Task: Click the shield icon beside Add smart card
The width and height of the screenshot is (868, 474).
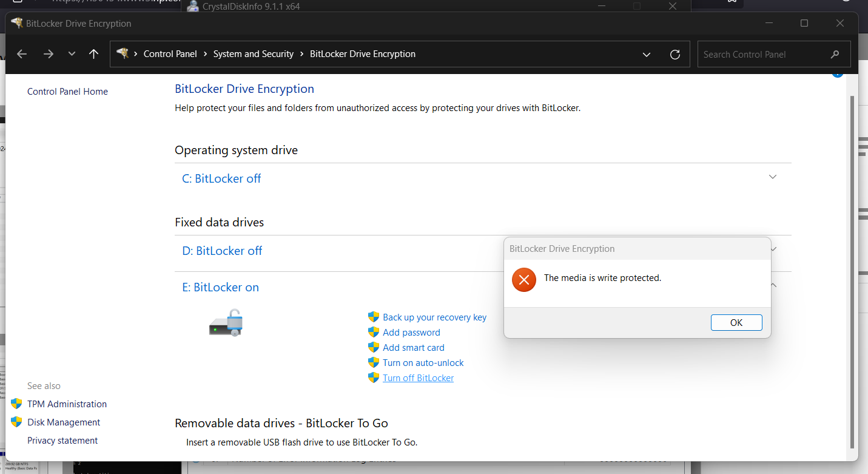Action: [373, 347]
